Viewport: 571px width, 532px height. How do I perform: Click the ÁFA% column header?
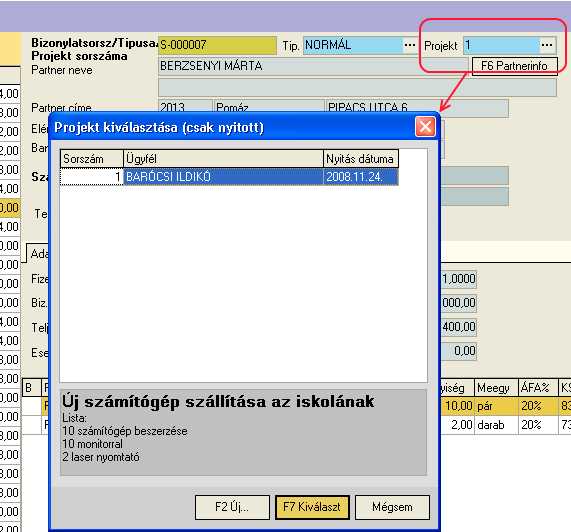[x=537, y=387]
